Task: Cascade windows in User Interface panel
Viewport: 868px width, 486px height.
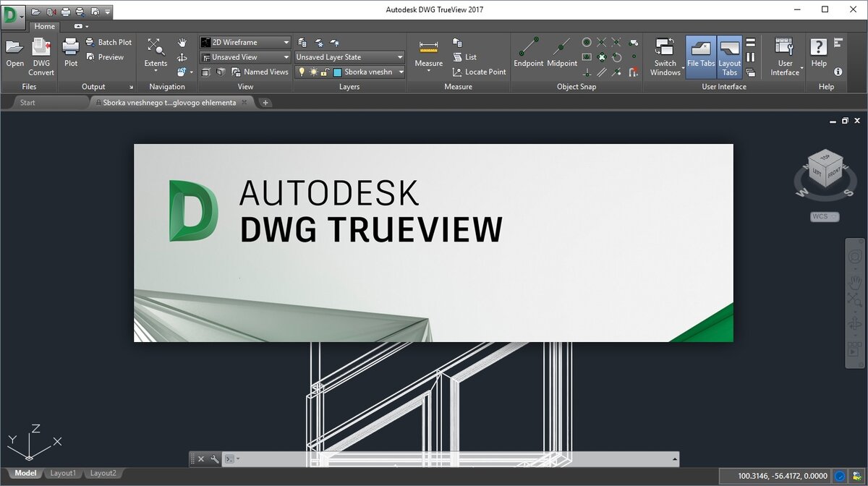Action: point(750,72)
